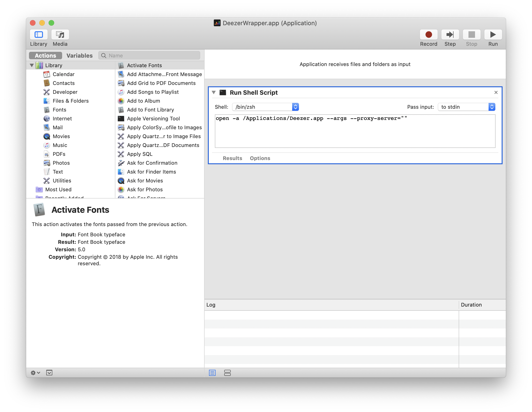Select the Calendar category
The width and height of the screenshot is (532, 412).
[x=64, y=74]
